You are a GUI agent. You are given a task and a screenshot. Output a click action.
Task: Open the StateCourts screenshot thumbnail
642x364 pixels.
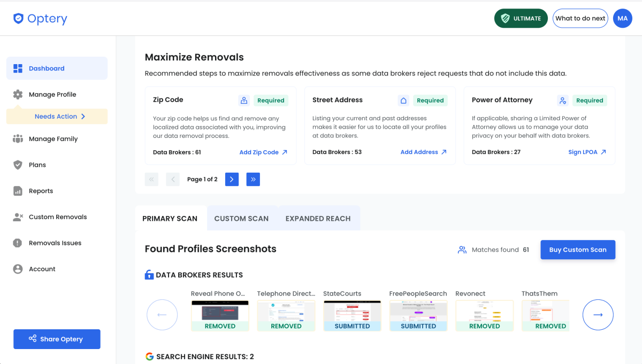pyautogui.click(x=352, y=315)
